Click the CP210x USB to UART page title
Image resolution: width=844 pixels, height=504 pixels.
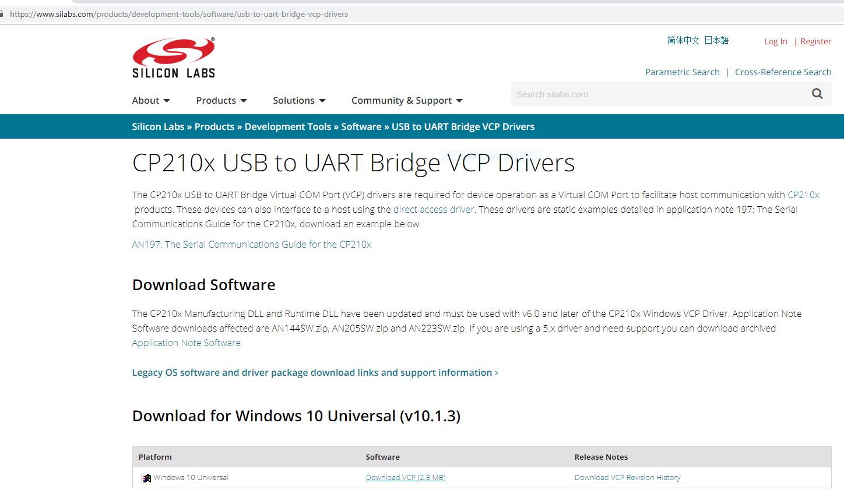click(x=353, y=163)
